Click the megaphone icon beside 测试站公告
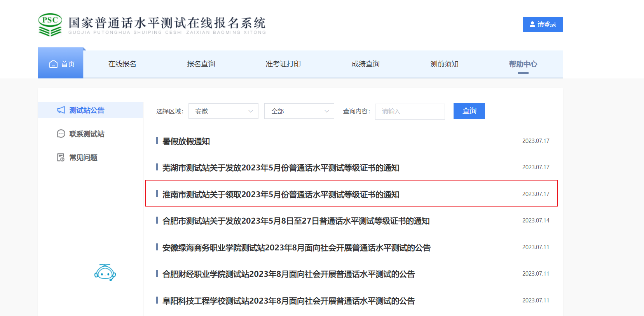Screen dimensions: 644x316 coord(61,110)
